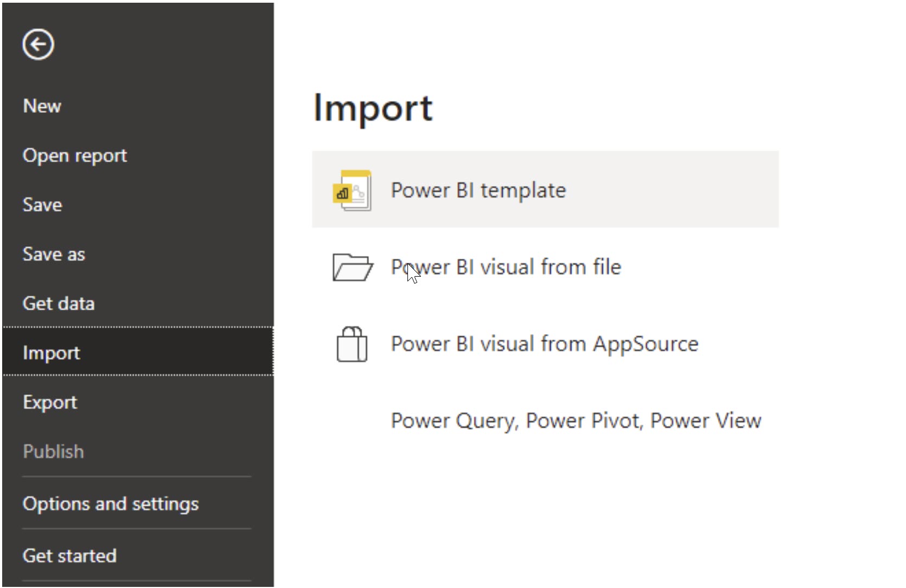Click the open folder icon
This screenshot has height=588, width=906.
[x=353, y=267]
